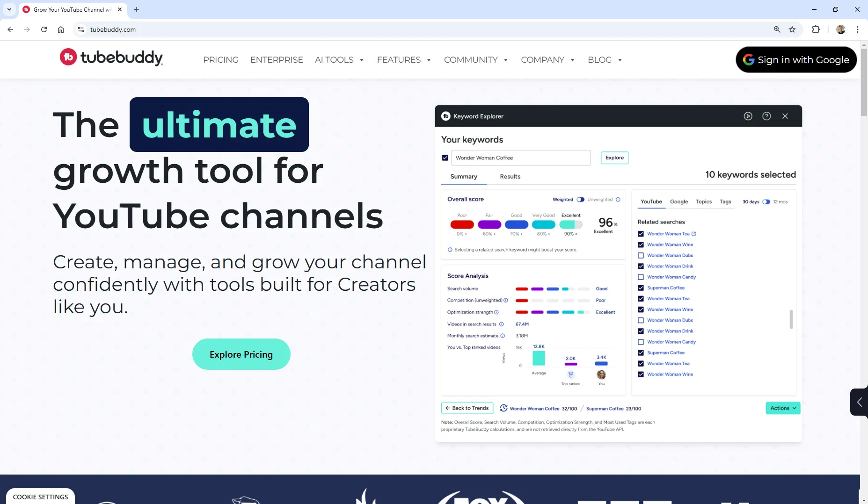Click the info icon next to Competition (unweighted)
Image resolution: width=868 pixels, height=504 pixels.
(x=506, y=300)
